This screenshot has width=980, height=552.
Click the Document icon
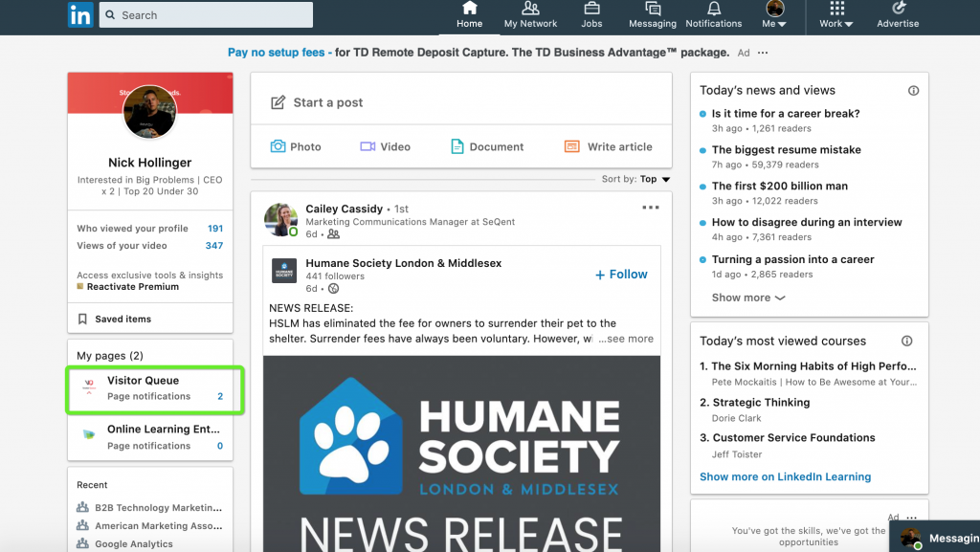tap(457, 146)
